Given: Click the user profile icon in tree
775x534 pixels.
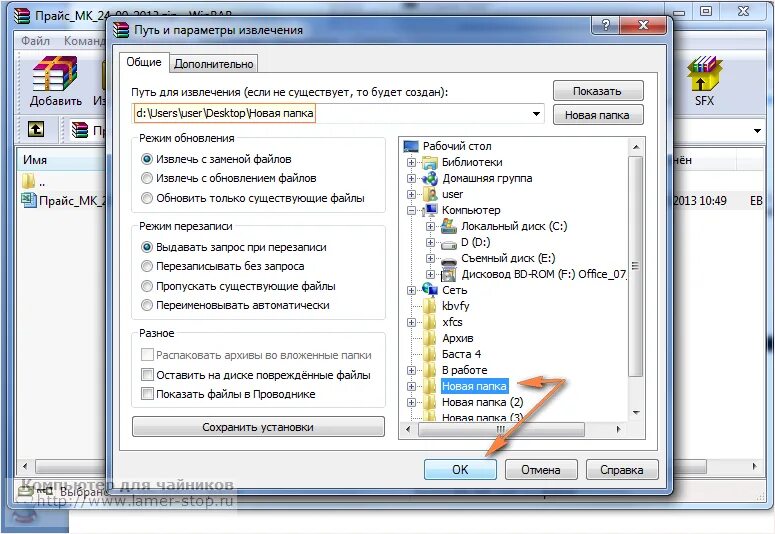Looking at the screenshot, I should 430,194.
